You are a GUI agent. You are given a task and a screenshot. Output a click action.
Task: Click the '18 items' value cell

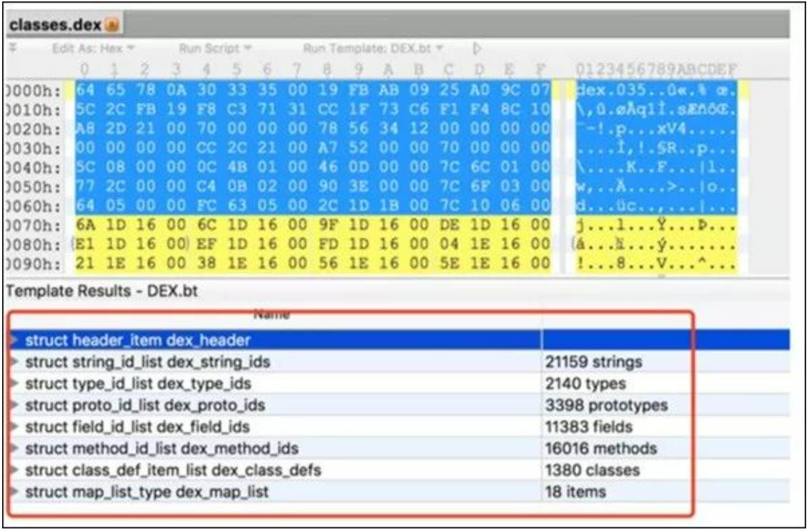[575, 492]
